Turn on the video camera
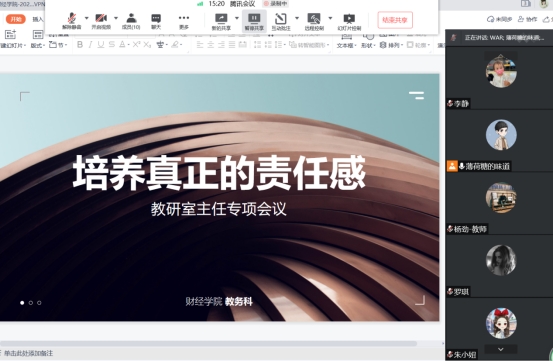Viewport: 553px width, 361px height. 101,21
